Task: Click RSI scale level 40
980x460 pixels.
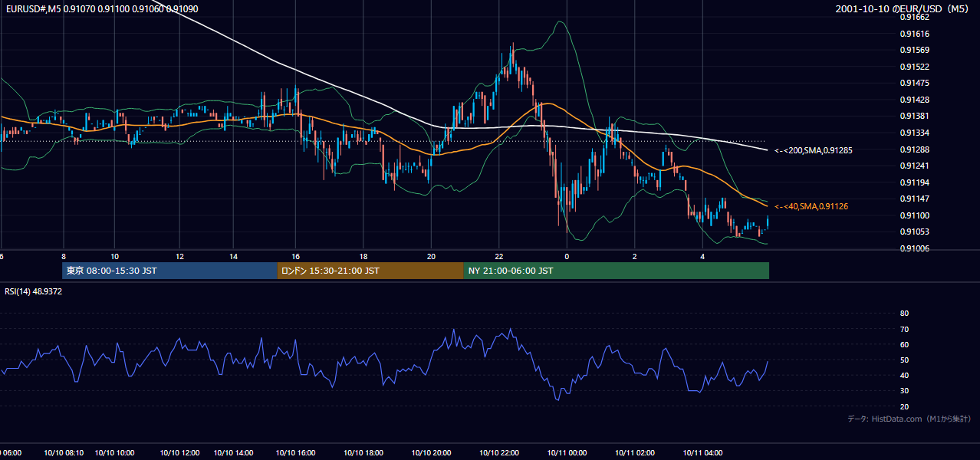Action: [x=904, y=375]
